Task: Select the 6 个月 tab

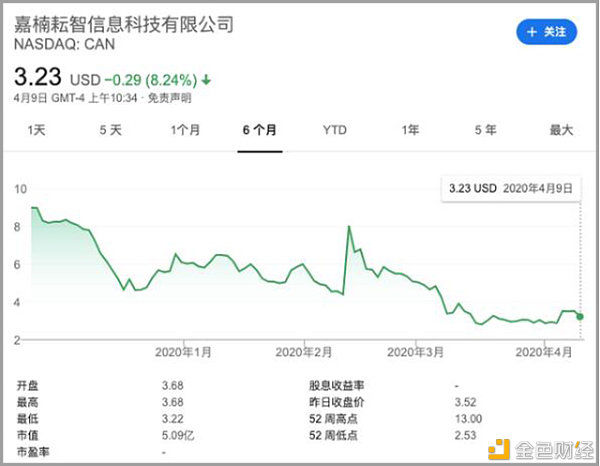Action: click(x=260, y=130)
